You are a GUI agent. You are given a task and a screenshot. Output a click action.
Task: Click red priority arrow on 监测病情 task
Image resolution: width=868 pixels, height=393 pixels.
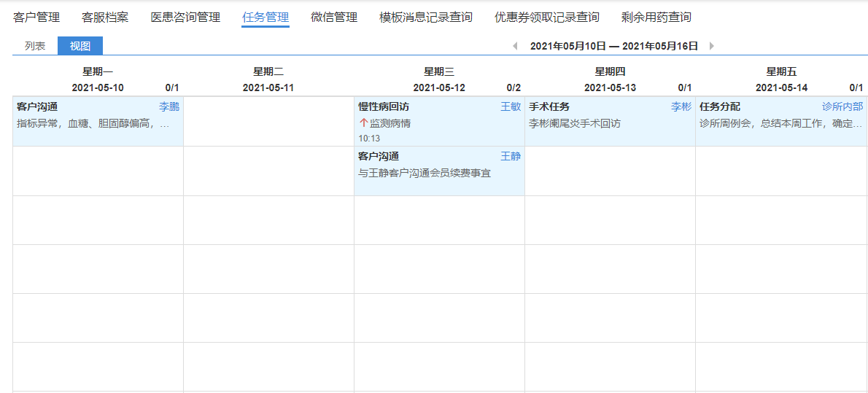coord(363,123)
